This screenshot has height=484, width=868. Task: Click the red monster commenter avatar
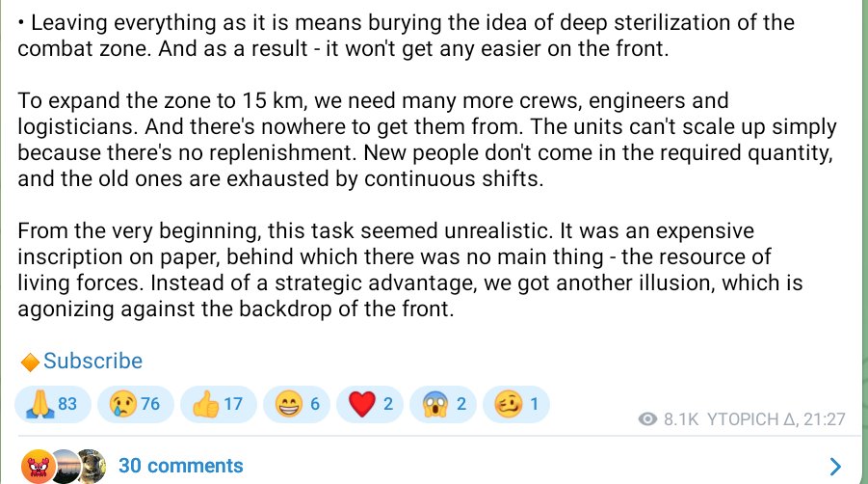37,466
